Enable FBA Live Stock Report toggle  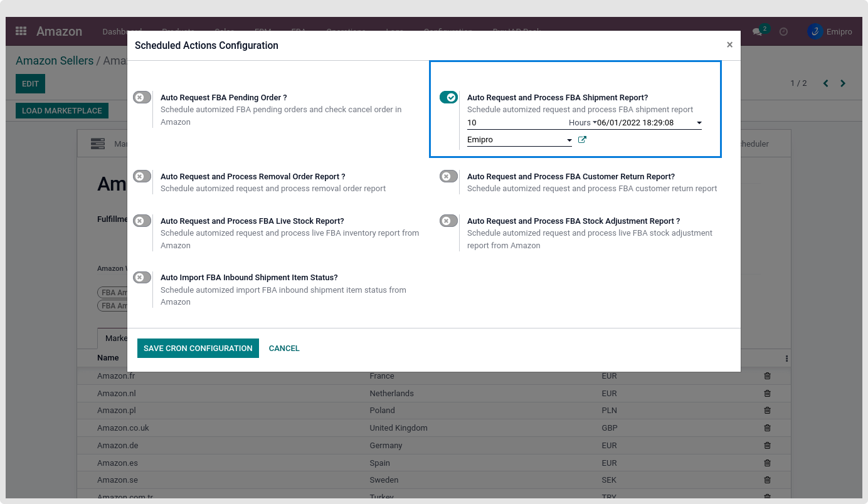point(142,221)
